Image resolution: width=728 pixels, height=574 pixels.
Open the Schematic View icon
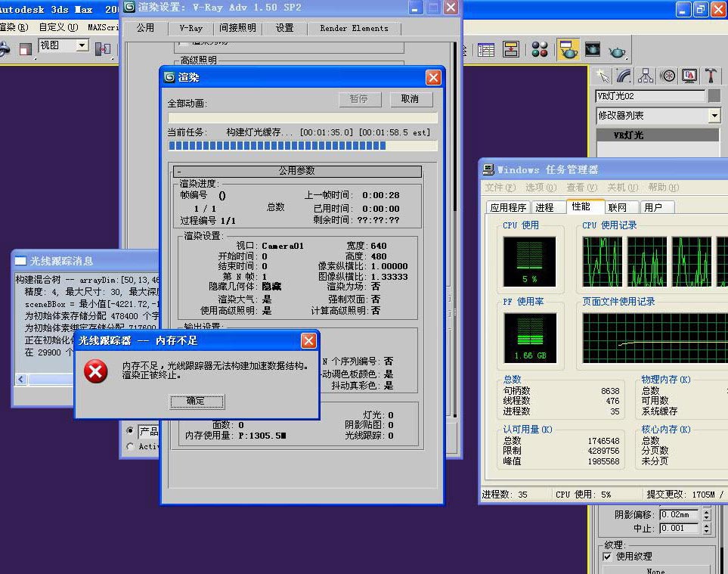click(x=511, y=50)
